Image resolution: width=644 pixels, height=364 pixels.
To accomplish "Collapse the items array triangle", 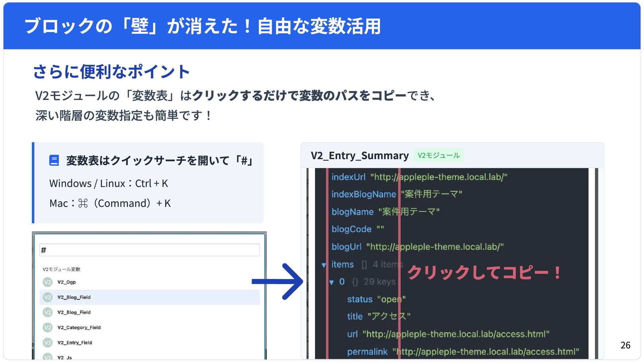I will point(324,265).
